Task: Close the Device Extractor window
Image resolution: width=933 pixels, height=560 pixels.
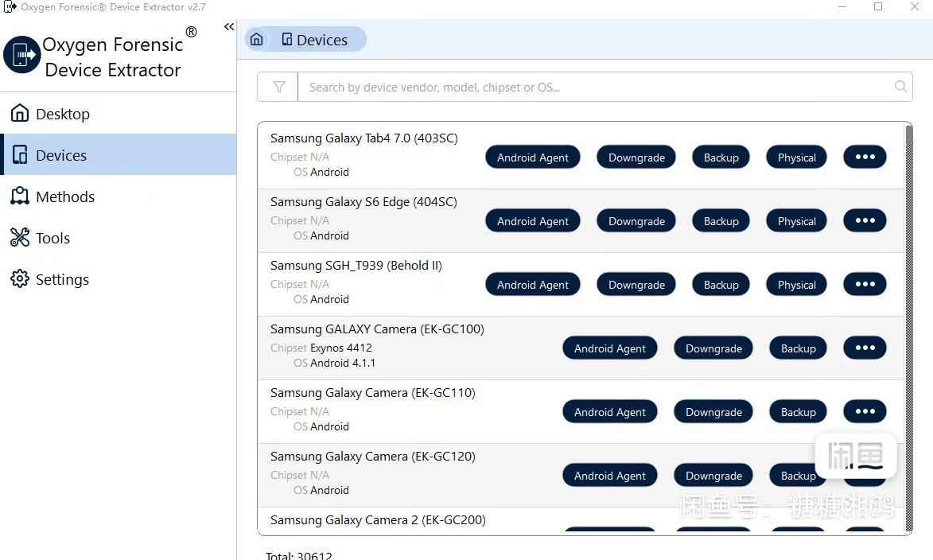Action: point(915,6)
